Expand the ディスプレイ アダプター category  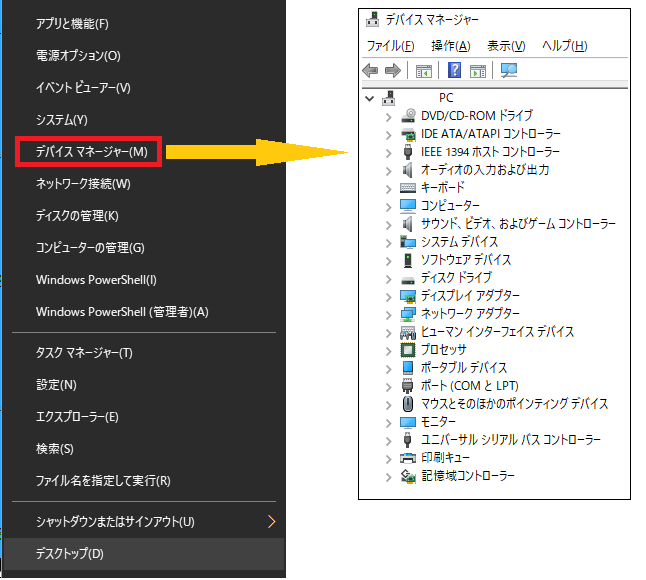(x=389, y=295)
